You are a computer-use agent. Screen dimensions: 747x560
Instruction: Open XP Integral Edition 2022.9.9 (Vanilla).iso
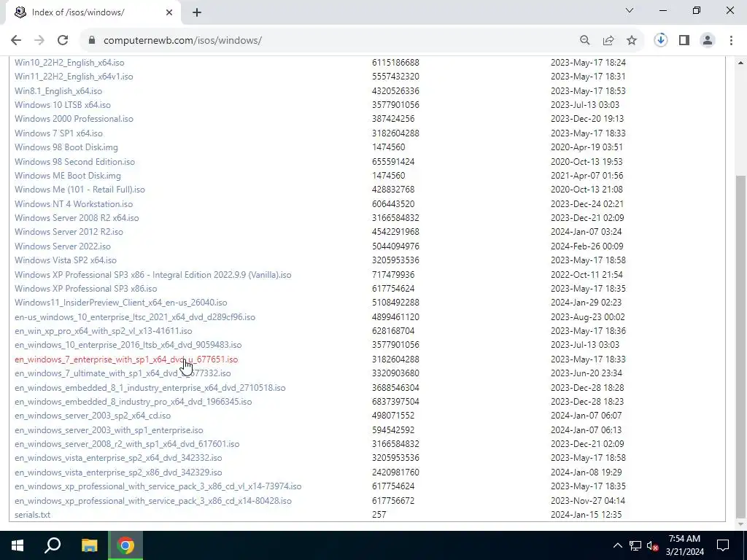153,275
